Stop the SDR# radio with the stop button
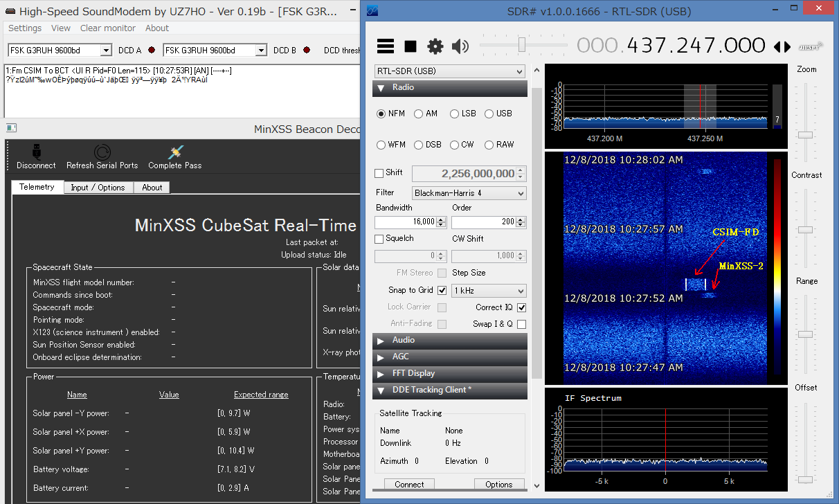Image resolution: width=839 pixels, height=504 pixels. [x=411, y=46]
